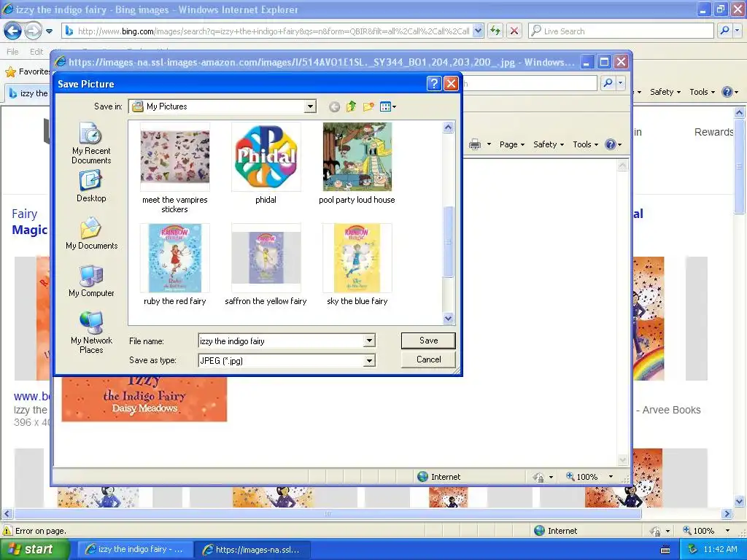Go back to last folder visited icon
This screenshot has height=560, width=747.
click(334, 106)
